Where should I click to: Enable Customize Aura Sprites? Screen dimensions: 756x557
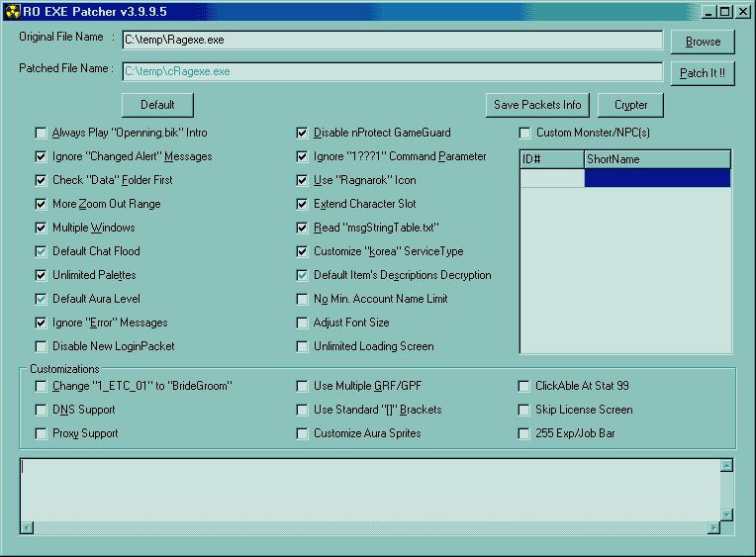[x=303, y=433]
